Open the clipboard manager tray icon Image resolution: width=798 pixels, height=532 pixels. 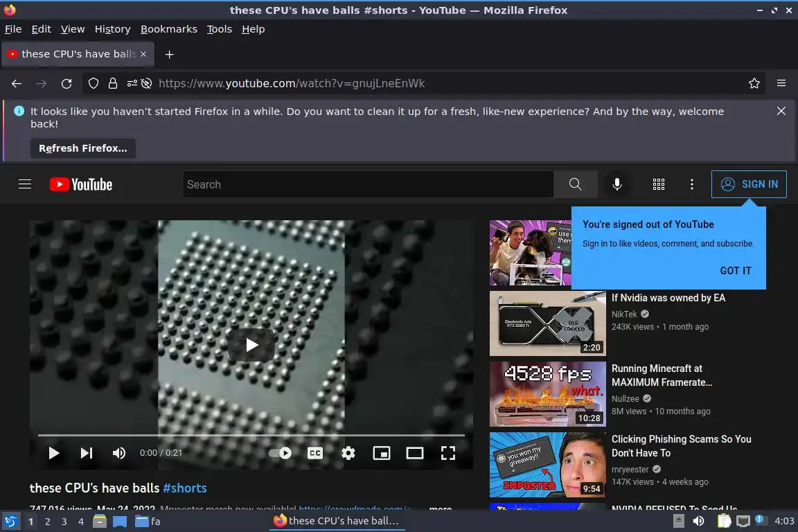click(724, 521)
